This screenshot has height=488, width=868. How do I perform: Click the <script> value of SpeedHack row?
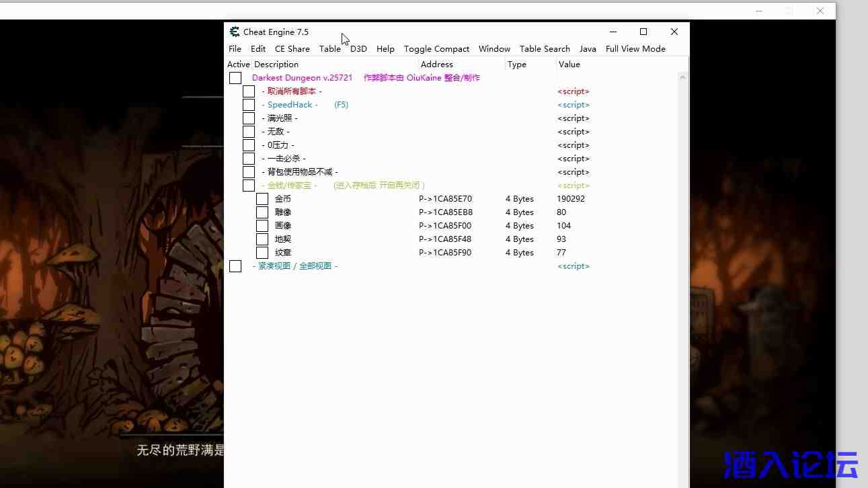click(574, 105)
